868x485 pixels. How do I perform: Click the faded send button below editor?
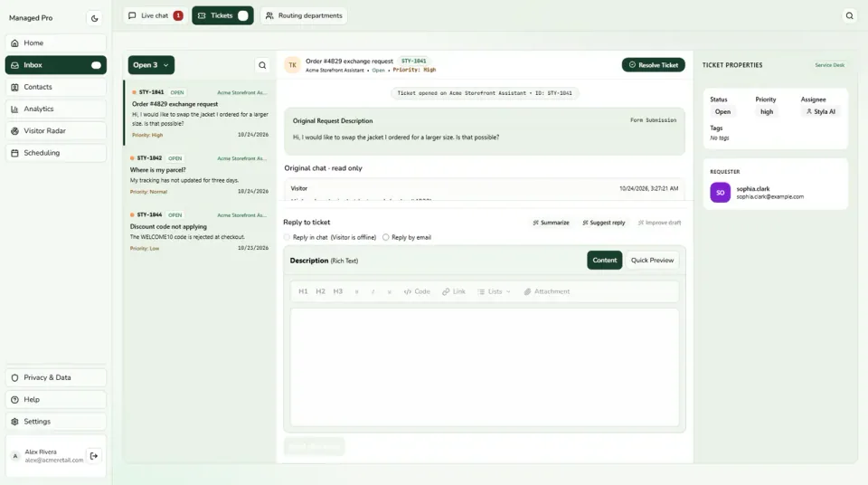[314, 447]
